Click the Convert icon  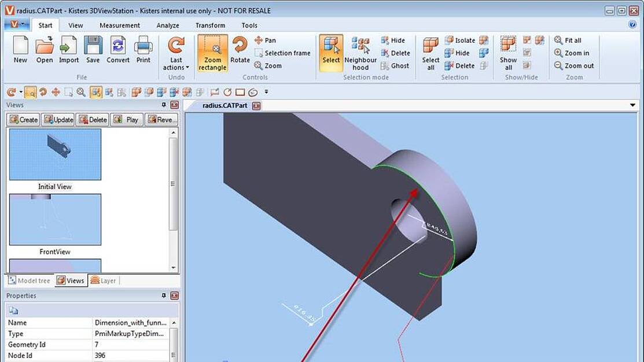click(118, 49)
